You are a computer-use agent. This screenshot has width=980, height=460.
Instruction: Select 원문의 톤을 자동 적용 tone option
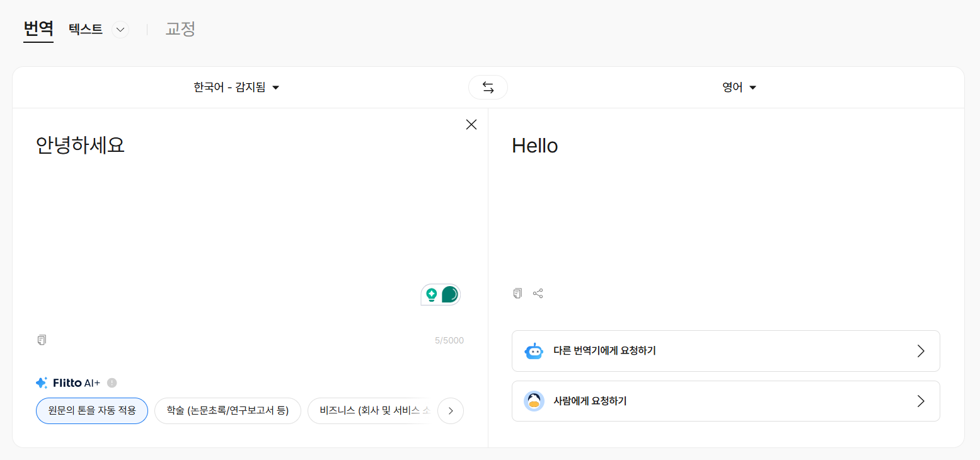[x=92, y=411]
